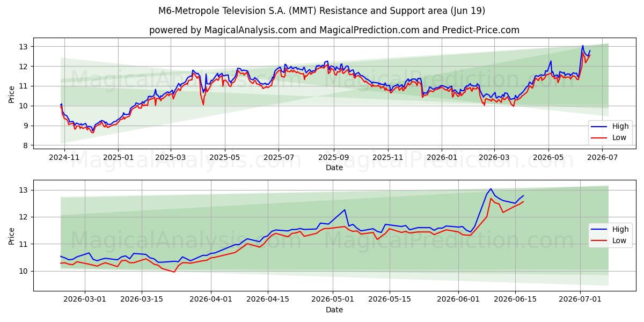Click the '2026-05-01' tick label on bottom chart
Image resolution: width=644 pixels, height=322 pixels.
pos(333,300)
